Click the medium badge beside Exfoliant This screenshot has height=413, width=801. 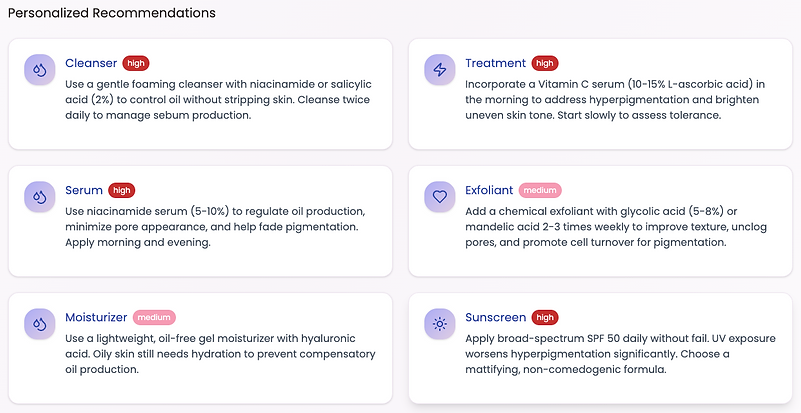tap(540, 191)
